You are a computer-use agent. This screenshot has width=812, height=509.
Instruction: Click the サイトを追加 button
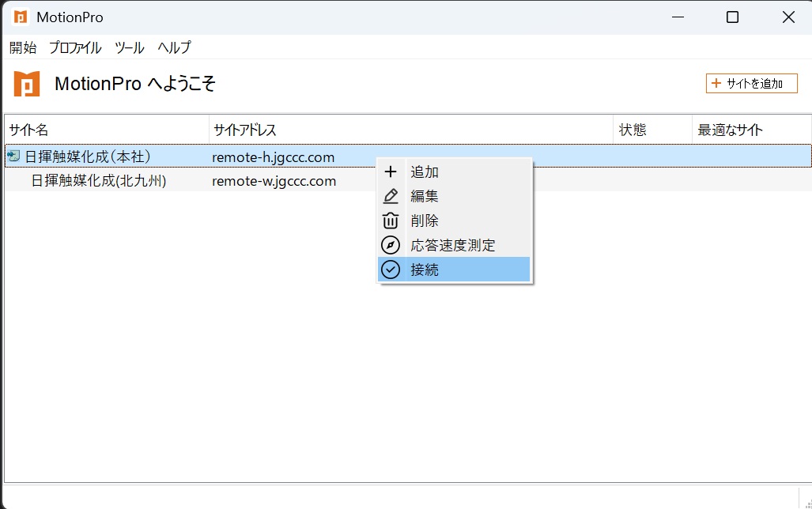click(x=751, y=83)
